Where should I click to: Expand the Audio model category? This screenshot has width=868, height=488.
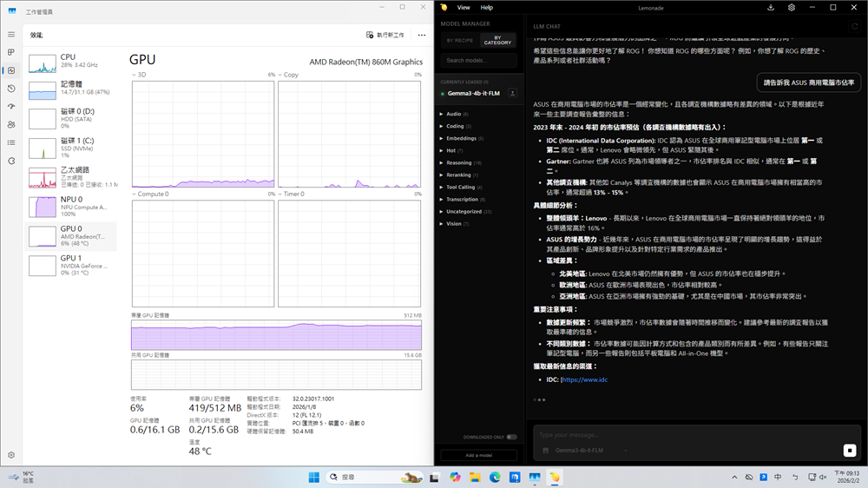pos(454,114)
